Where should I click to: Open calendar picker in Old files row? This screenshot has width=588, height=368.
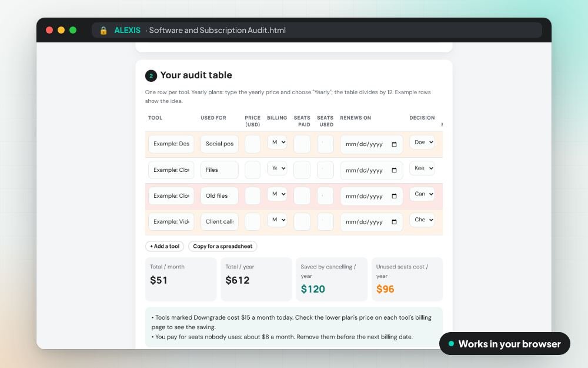pyautogui.click(x=394, y=197)
